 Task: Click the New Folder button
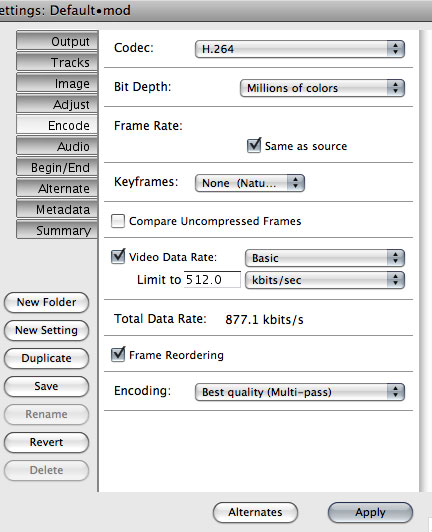46,302
